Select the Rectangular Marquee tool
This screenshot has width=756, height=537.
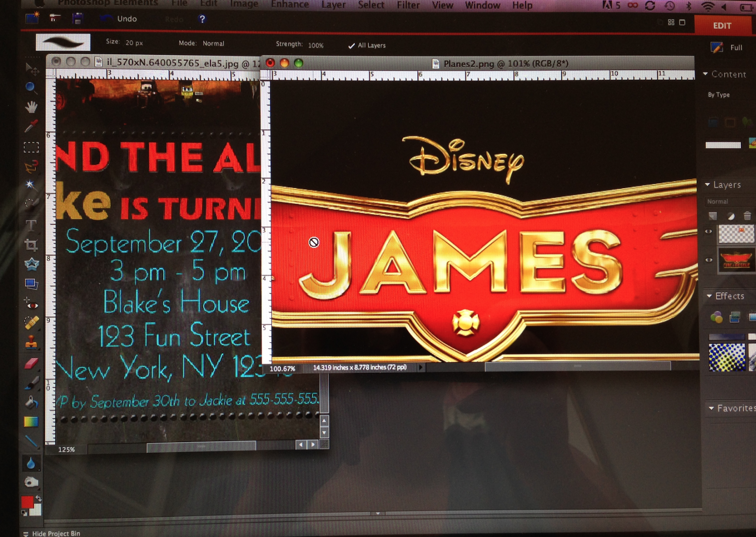point(31,147)
